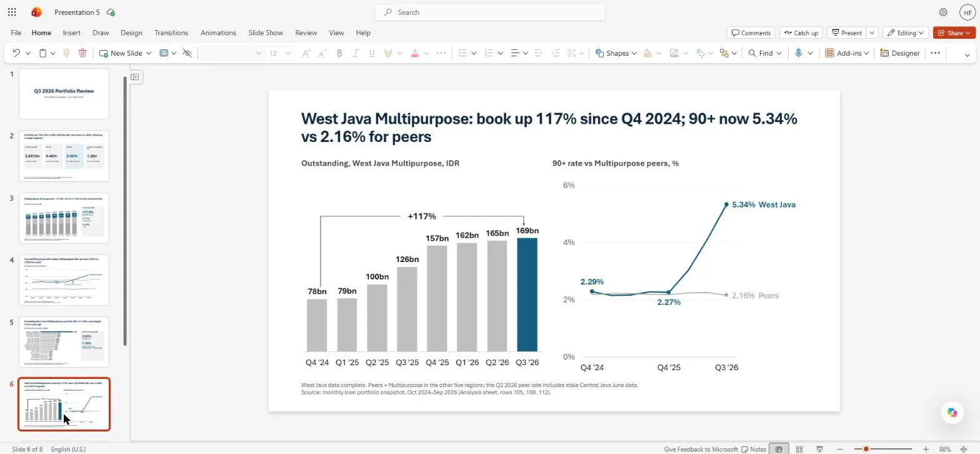The height and width of the screenshot is (454, 980).
Task: Open the File menu
Action: pyautogui.click(x=16, y=33)
